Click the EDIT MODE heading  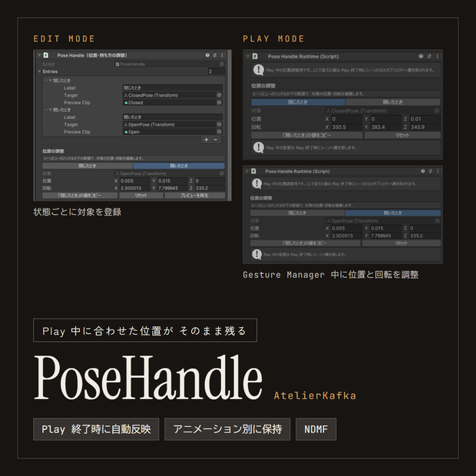point(64,39)
